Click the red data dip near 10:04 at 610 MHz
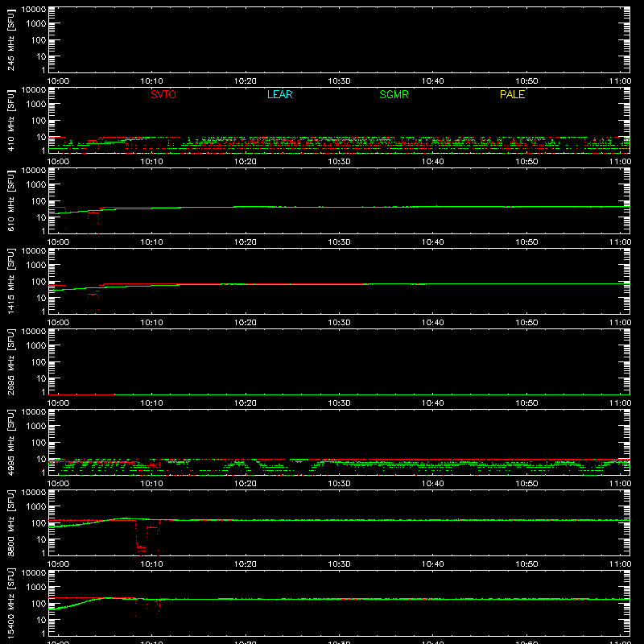Image resolution: width=644 pixels, height=644 pixels. (93, 222)
